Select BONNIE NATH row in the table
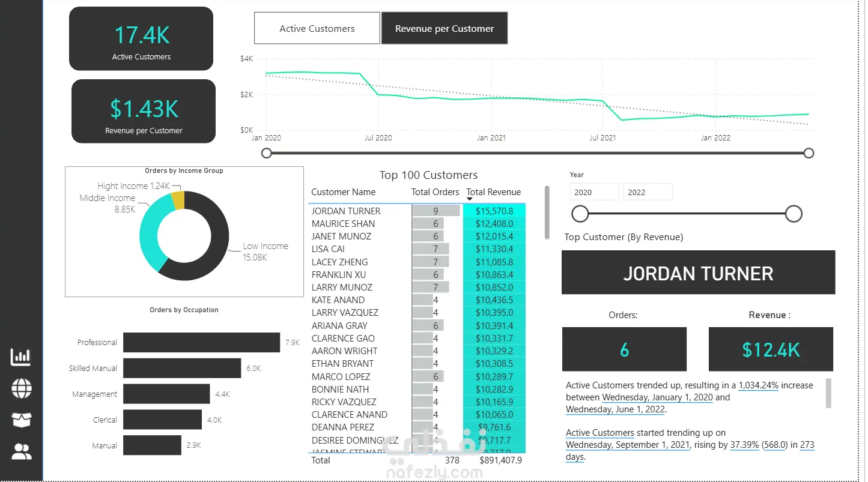Screen dimensions: 868x482 click(417, 389)
